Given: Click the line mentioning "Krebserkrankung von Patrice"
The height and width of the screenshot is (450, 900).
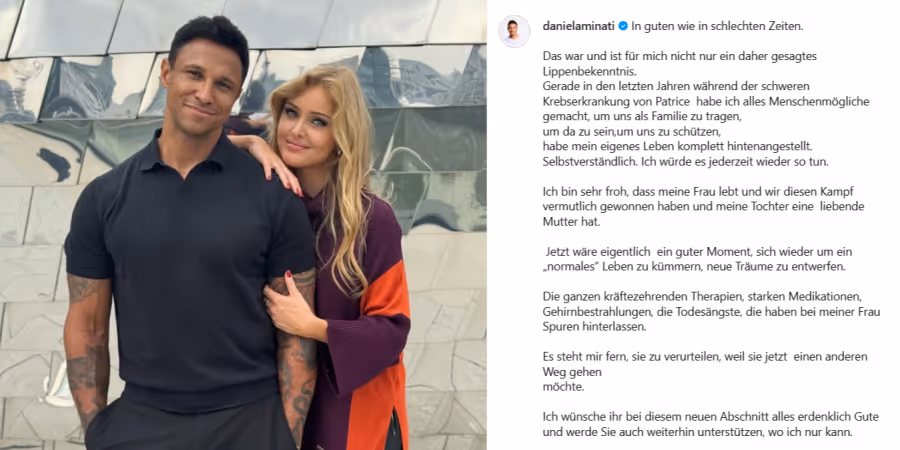Looking at the screenshot, I should coord(706,102).
